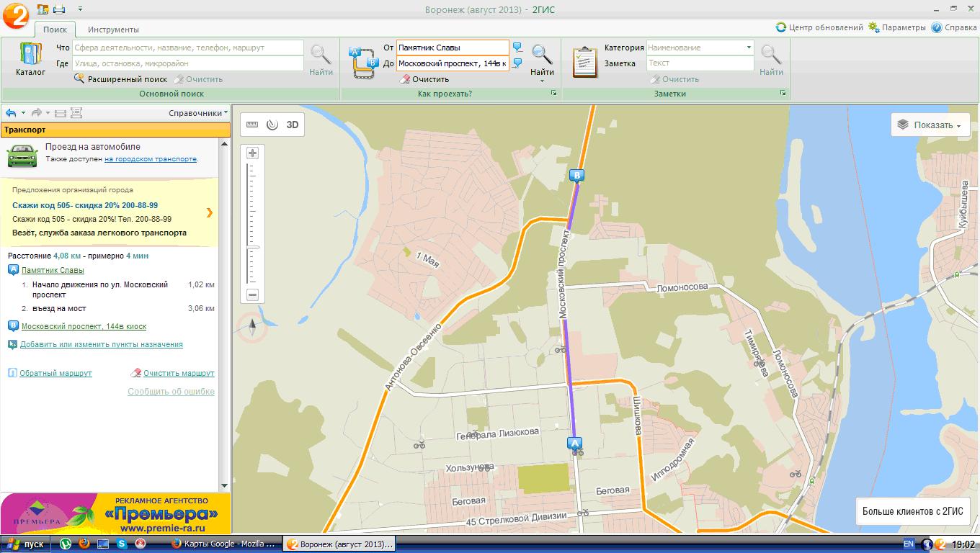Click the compass north indicator on map

[x=253, y=328]
